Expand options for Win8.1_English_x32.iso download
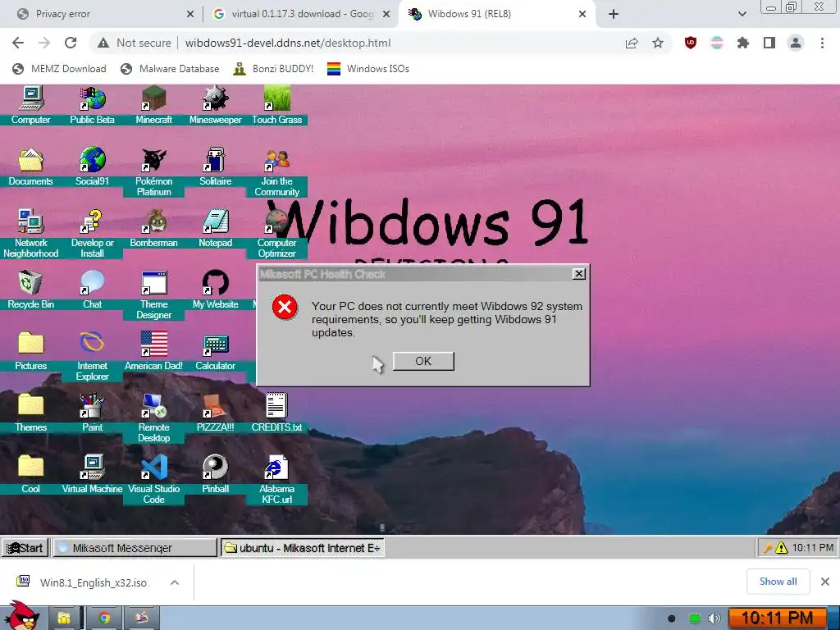840x630 pixels. pos(175,582)
